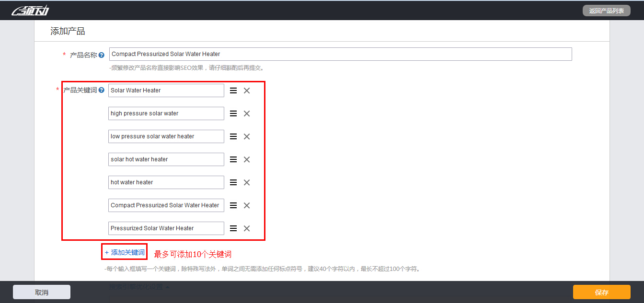Click reorder handle for 'Solar Water Heater' keyword

pos(233,90)
